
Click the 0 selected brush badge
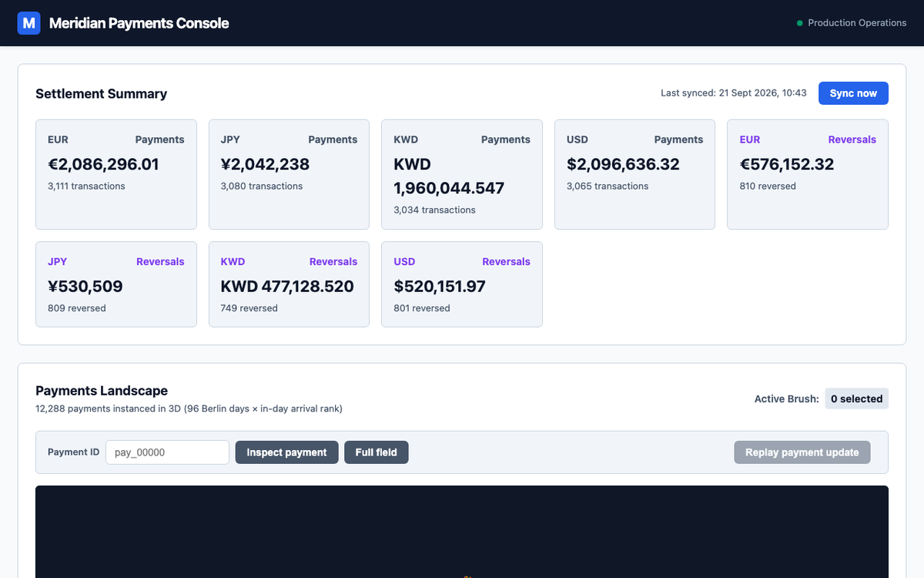coord(856,398)
